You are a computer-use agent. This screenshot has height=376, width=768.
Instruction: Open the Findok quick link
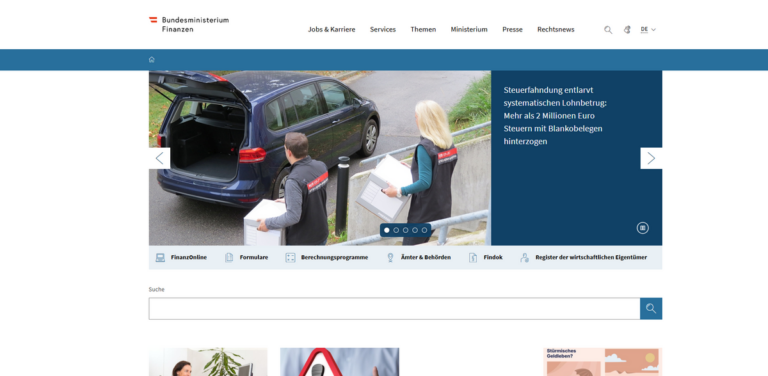click(493, 258)
